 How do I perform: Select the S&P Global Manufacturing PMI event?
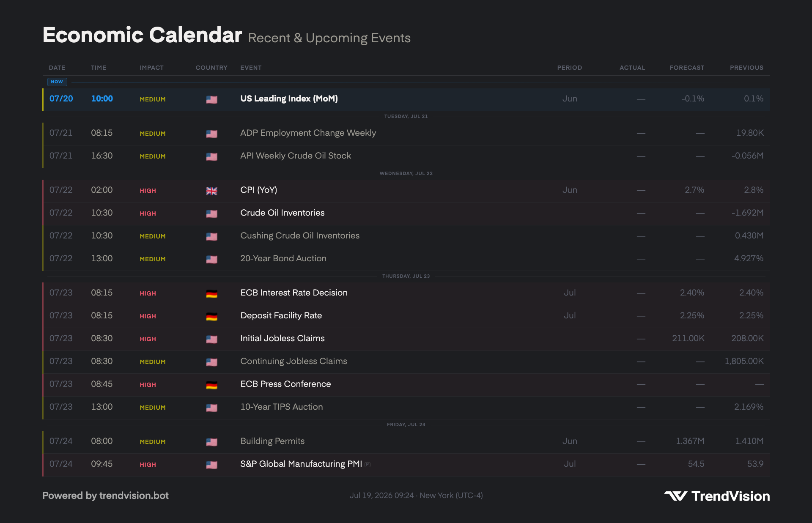(301, 464)
